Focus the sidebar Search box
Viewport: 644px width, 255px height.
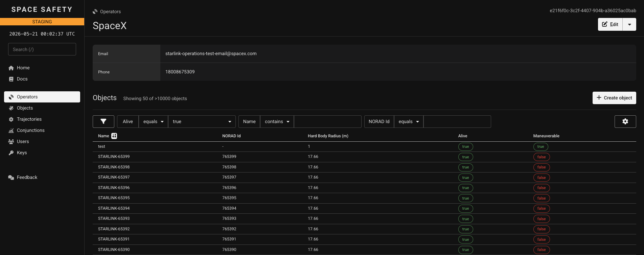[x=42, y=49]
